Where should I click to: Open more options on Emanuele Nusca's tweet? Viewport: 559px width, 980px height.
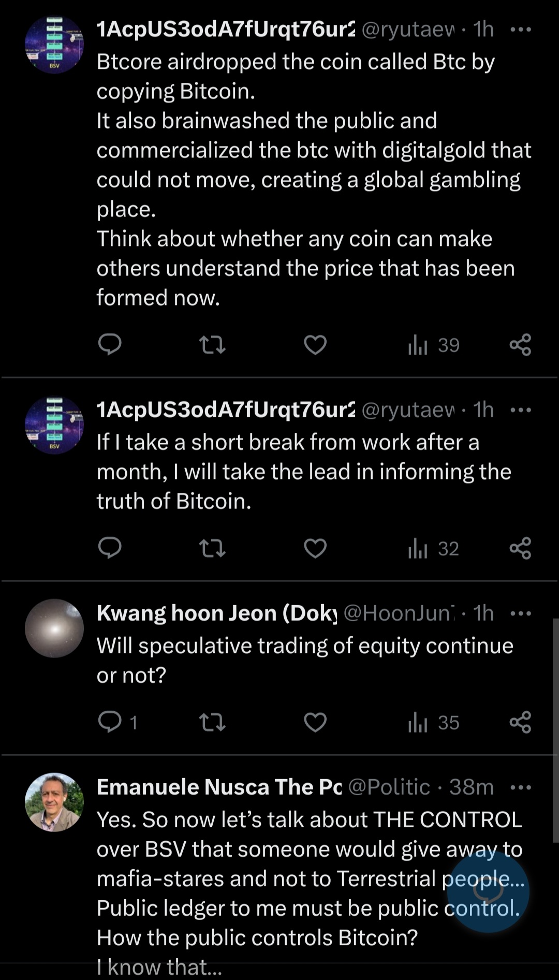click(520, 787)
